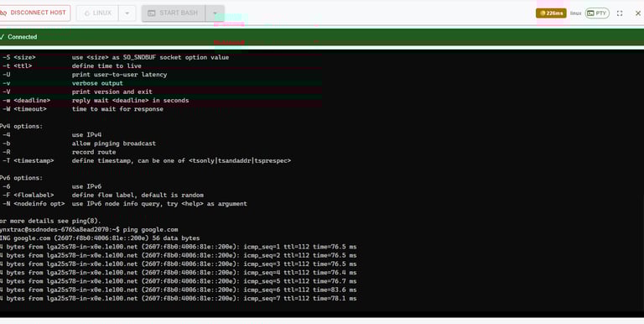Click the icmp_seq=4 time=76.4 ms line
Image resolution: width=644 pixels, height=324 pixels.
[x=179, y=273]
